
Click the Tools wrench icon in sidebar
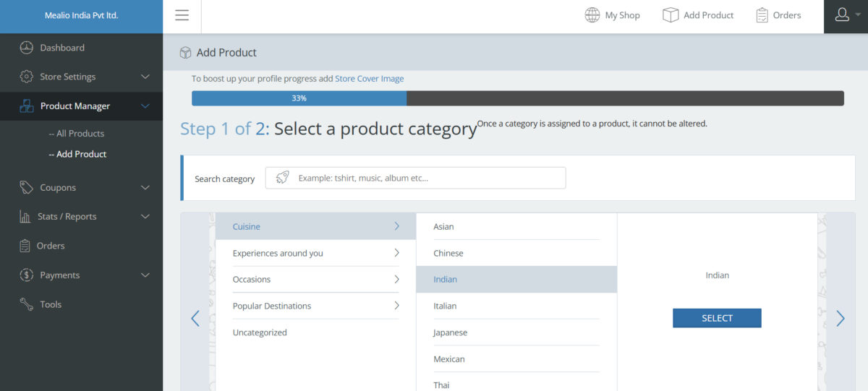(x=27, y=304)
